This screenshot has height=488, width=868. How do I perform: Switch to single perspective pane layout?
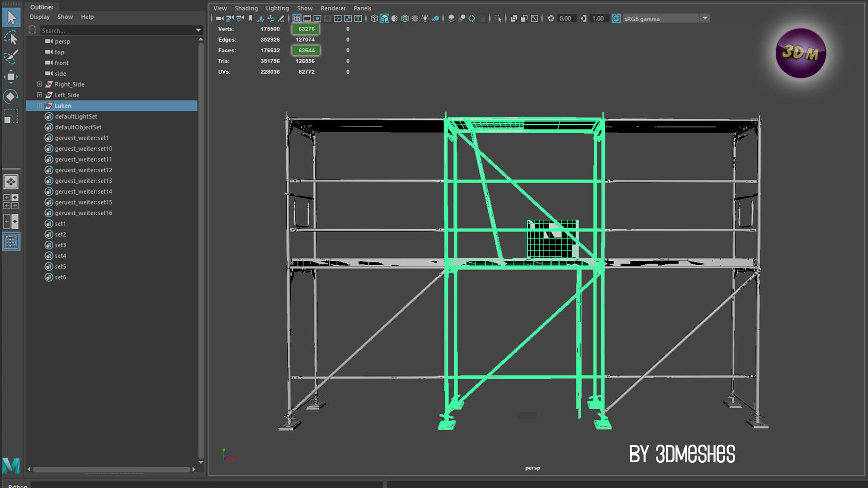click(11, 182)
